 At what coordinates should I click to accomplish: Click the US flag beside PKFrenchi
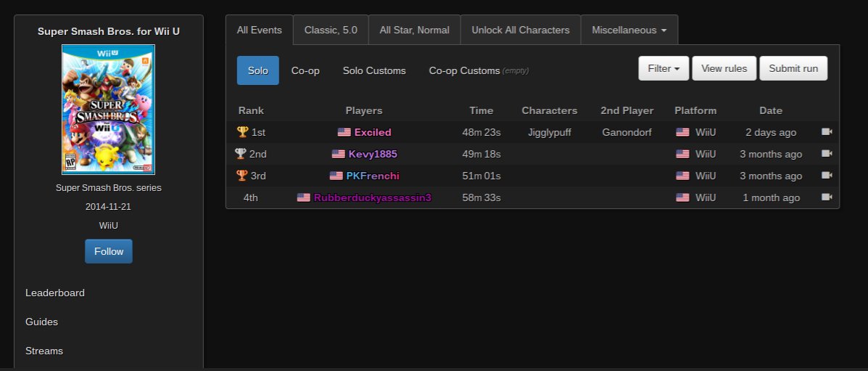[x=336, y=175]
